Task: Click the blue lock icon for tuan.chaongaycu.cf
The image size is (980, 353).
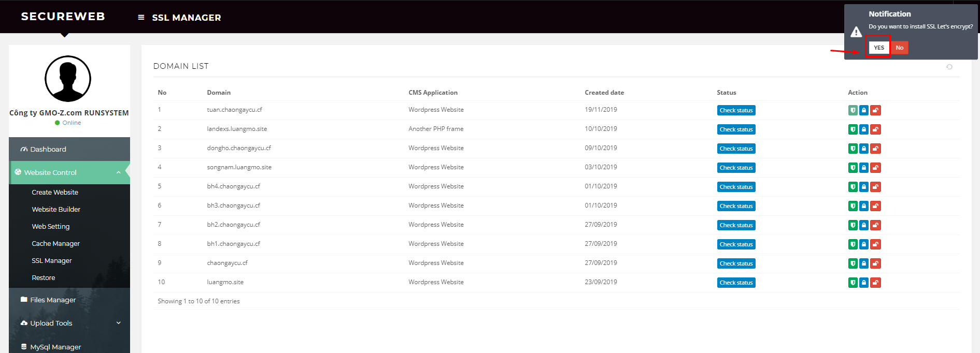Action: tap(864, 110)
